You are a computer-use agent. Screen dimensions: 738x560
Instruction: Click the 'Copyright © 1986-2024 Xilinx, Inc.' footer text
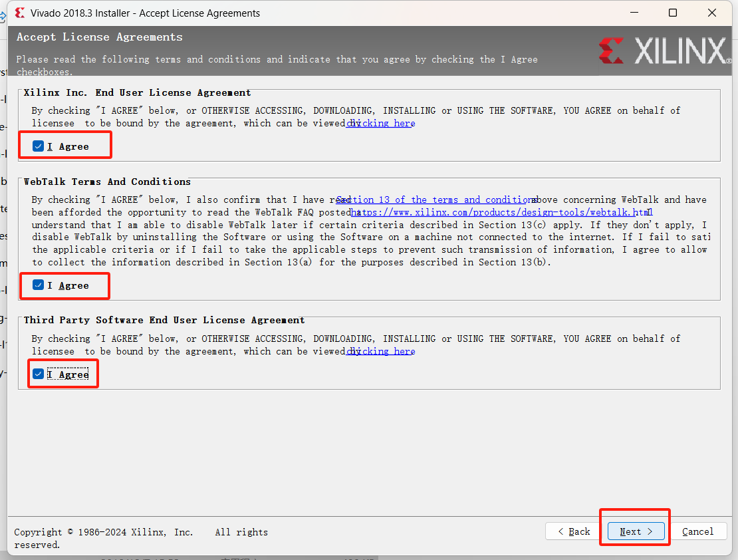click(104, 532)
